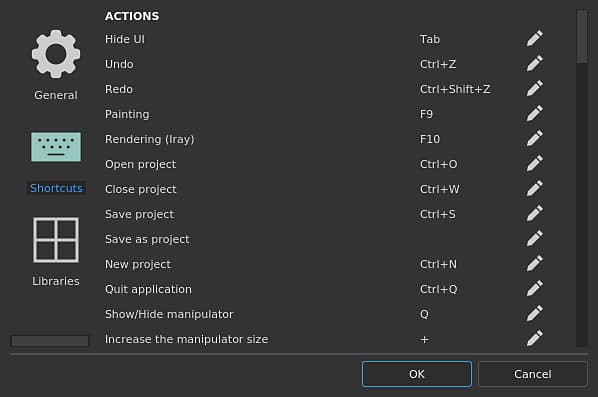Edit the Hide UI shortcut pencil icon

coord(535,39)
